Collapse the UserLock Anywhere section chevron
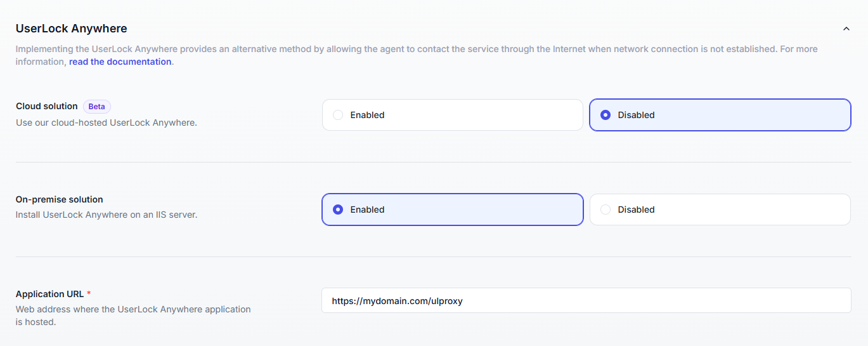The height and width of the screenshot is (346, 868). (846, 29)
